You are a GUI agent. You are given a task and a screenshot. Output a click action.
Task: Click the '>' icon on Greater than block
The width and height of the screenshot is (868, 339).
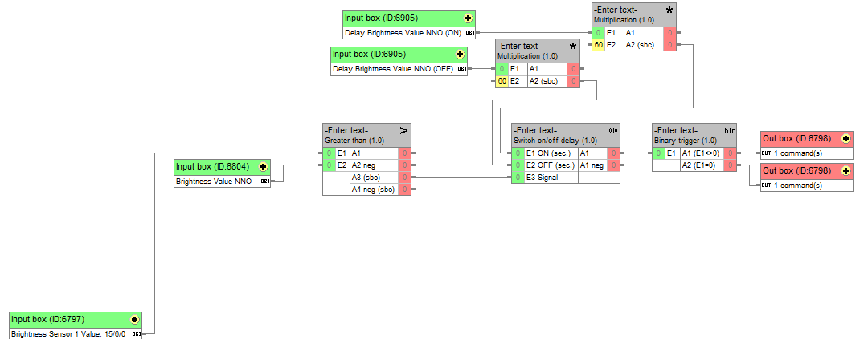(x=403, y=130)
